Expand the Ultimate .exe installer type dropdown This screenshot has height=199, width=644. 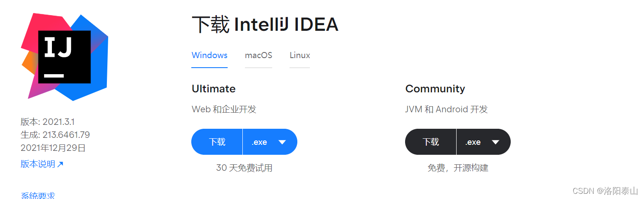(x=269, y=142)
